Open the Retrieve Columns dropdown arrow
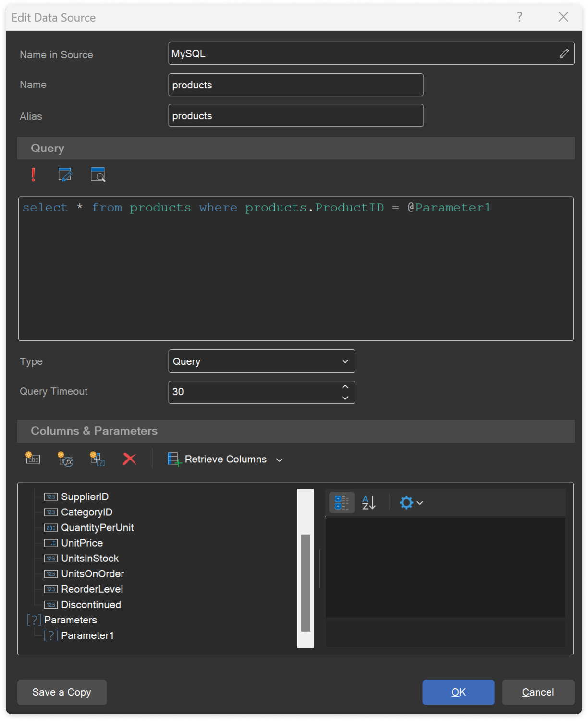The width and height of the screenshot is (588, 721). (279, 460)
